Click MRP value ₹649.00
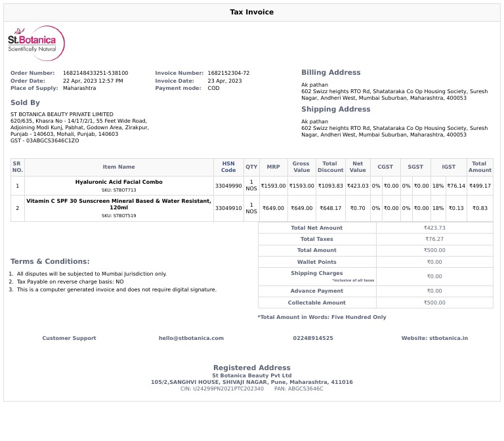This screenshot has height=441, width=504. click(x=273, y=208)
